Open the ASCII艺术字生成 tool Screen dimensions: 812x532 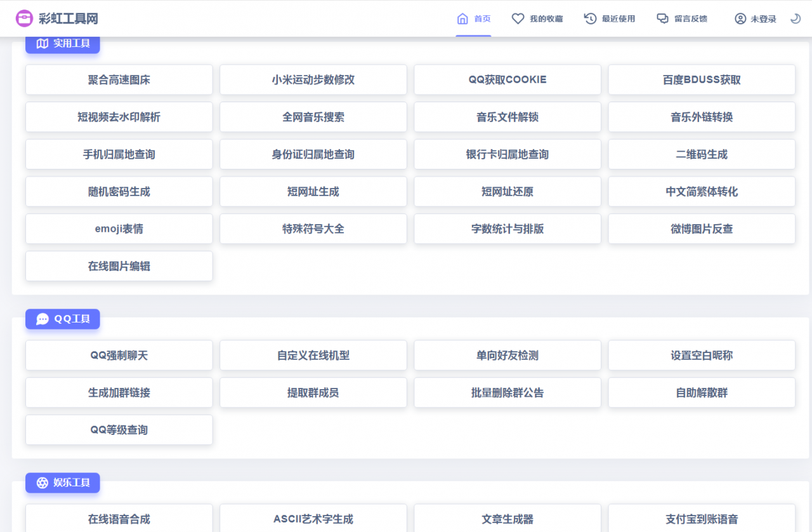coord(313,518)
